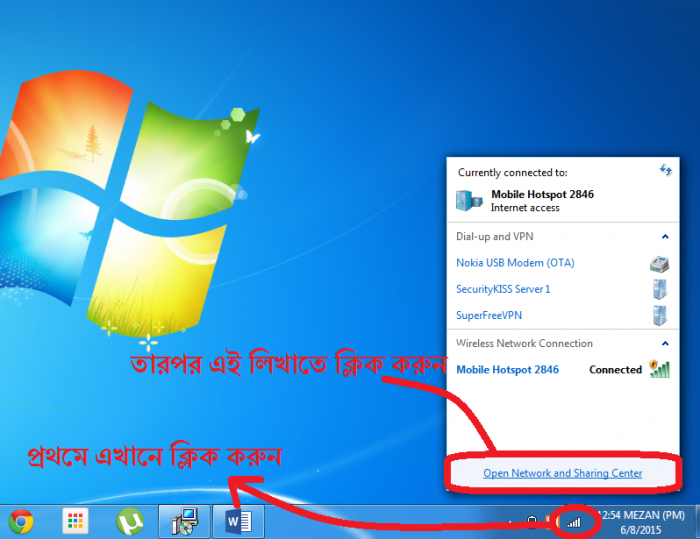
Task: Click the Mobile Hotspot signal strength icon
Action: point(660,369)
